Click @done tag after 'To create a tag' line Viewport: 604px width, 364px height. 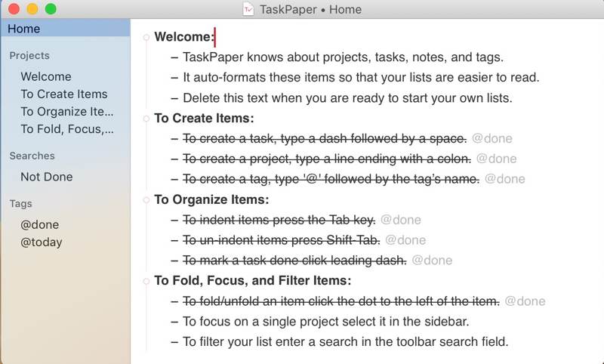tap(505, 179)
